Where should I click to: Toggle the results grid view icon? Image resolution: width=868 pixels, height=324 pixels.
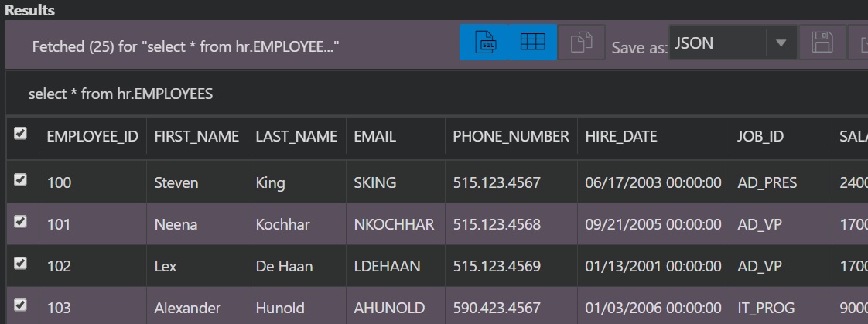point(532,42)
